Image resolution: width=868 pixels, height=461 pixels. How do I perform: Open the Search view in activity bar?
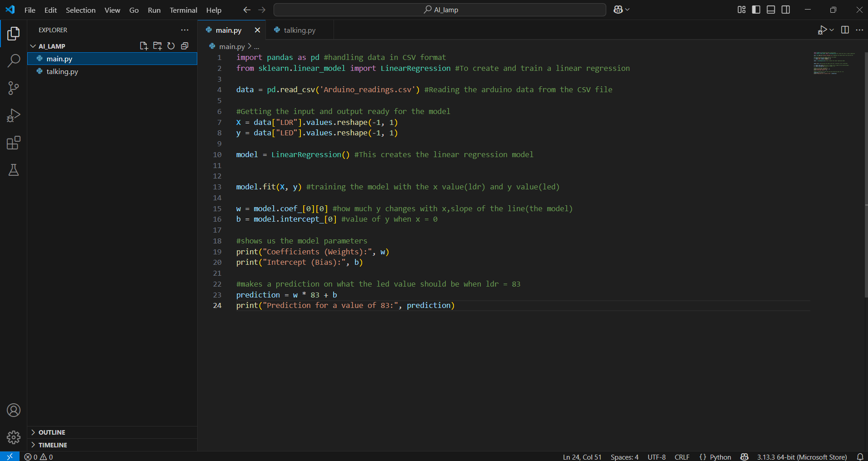(x=14, y=60)
